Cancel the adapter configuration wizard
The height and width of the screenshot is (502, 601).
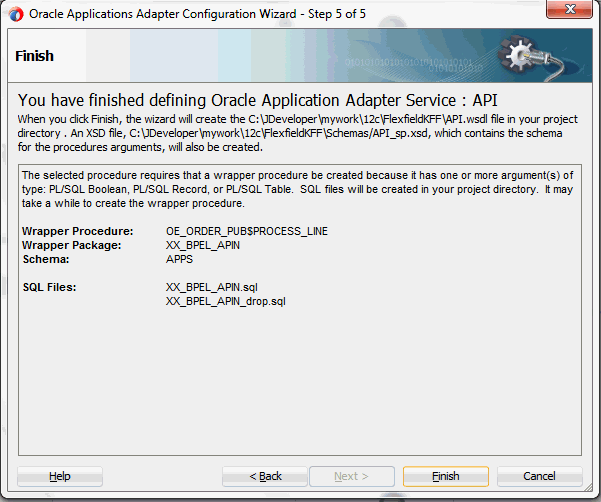click(x=539, y=476)
